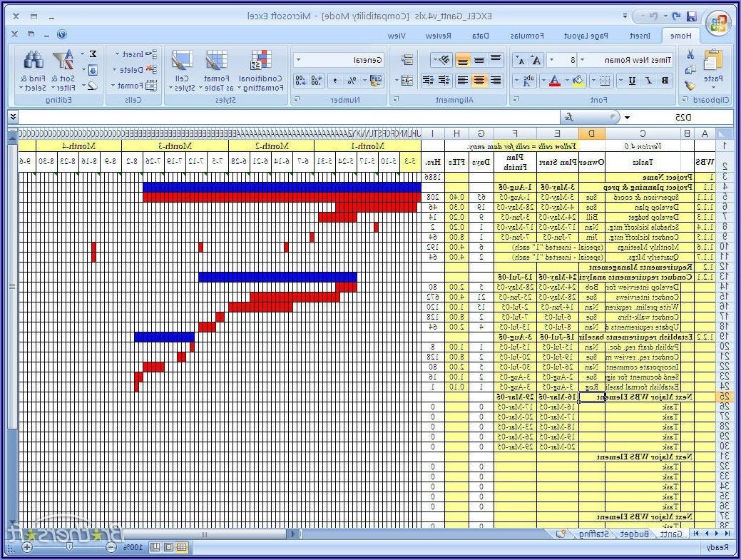Expand the General number format dropdown

point(297,61)
